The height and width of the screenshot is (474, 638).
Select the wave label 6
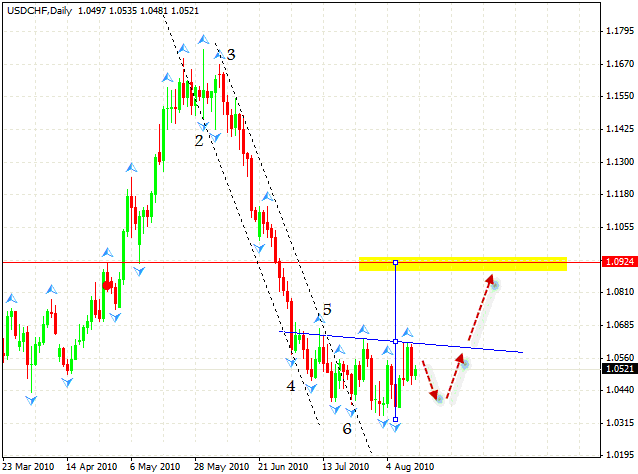point(347,428)
